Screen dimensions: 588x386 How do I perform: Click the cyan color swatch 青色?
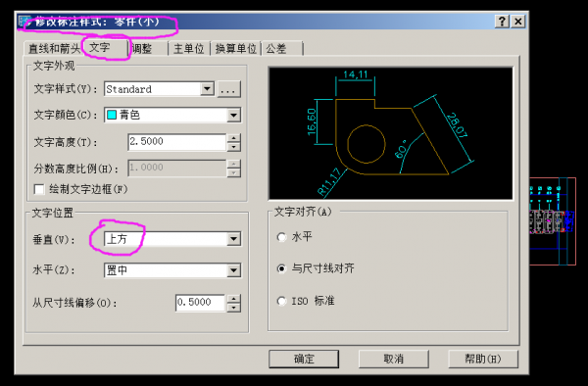tap(112, 115)
